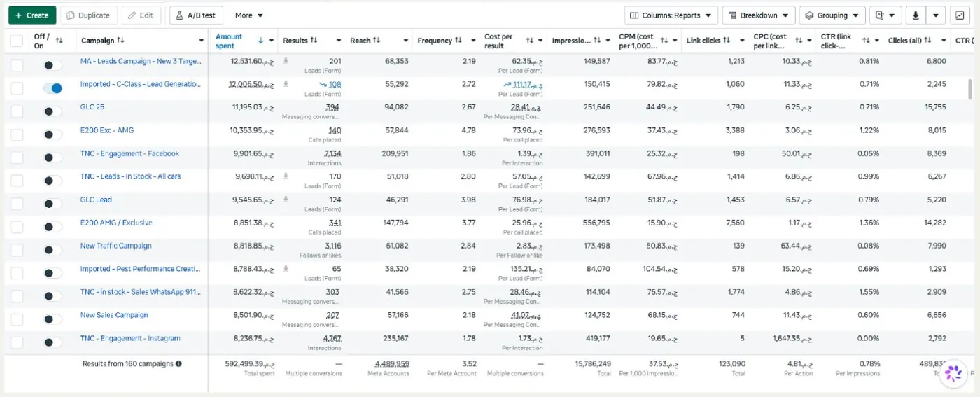This screenshot has height=397, width=980.
Task: Open the Columns: Reports dropdown
Action: coord(671,15)
